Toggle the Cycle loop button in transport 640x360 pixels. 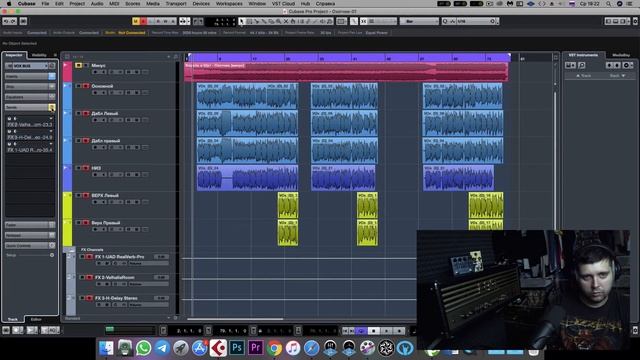361,331
